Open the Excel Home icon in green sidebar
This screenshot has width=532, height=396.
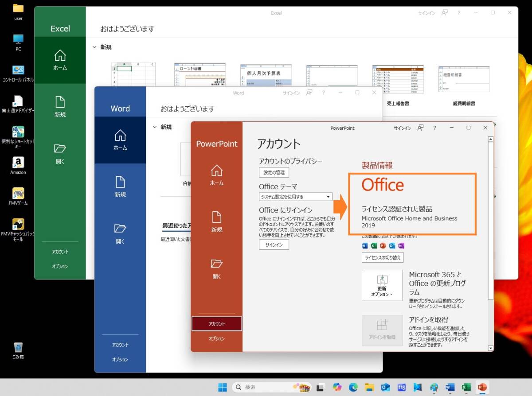[60, 55]
